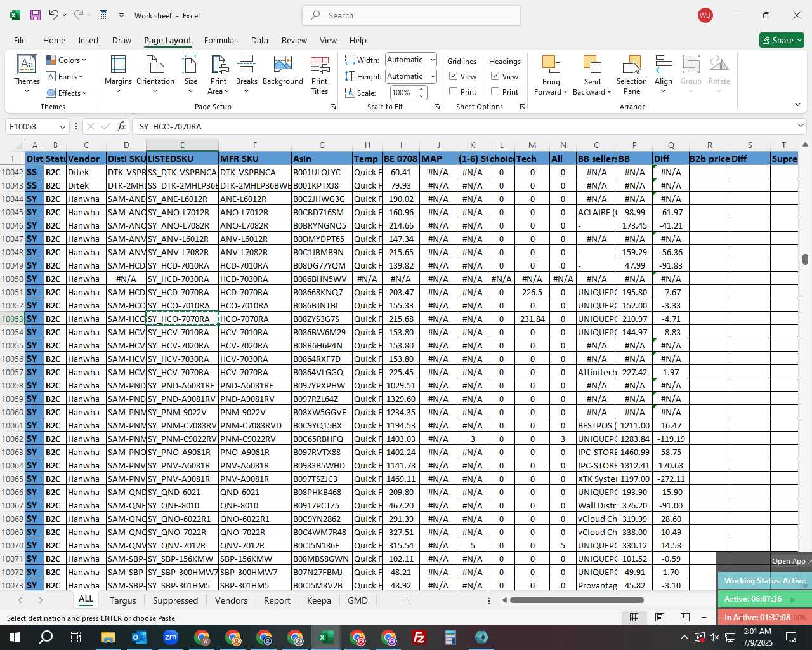Open the Margins options
The height and width of the screenshot is (650, 812).
(x=118, y=74)
